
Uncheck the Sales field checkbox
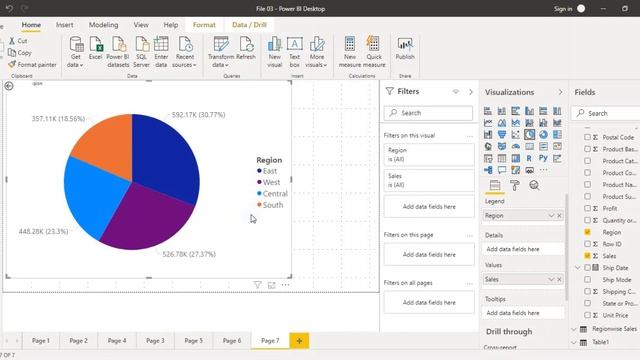coord(587,256)
